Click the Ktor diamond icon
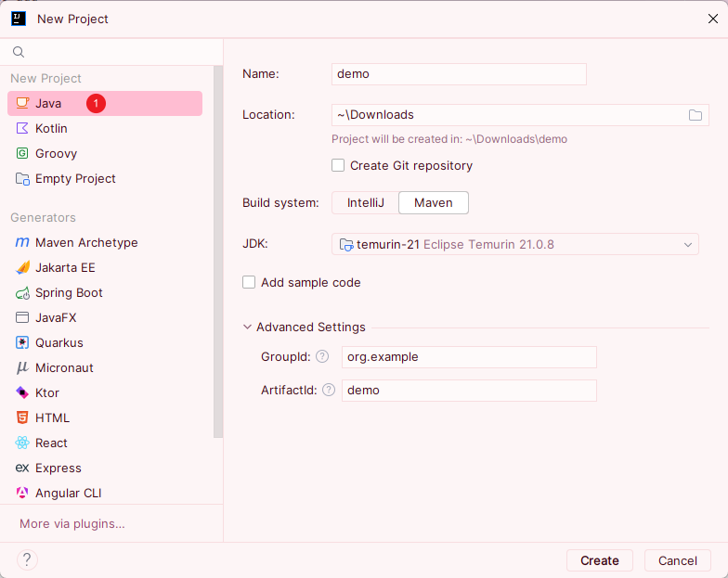Viewport: 728px width, 578px height. pyautogui.click(x=22, y=393)
